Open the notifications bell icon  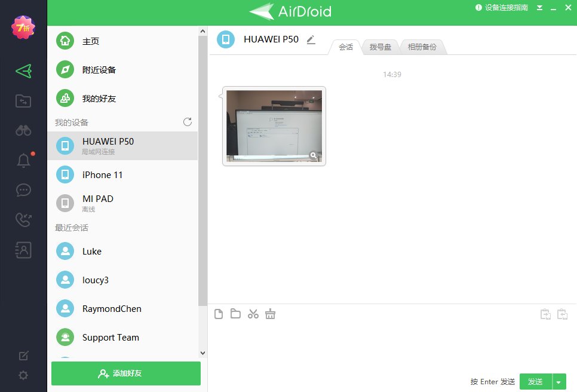(23, 160)
